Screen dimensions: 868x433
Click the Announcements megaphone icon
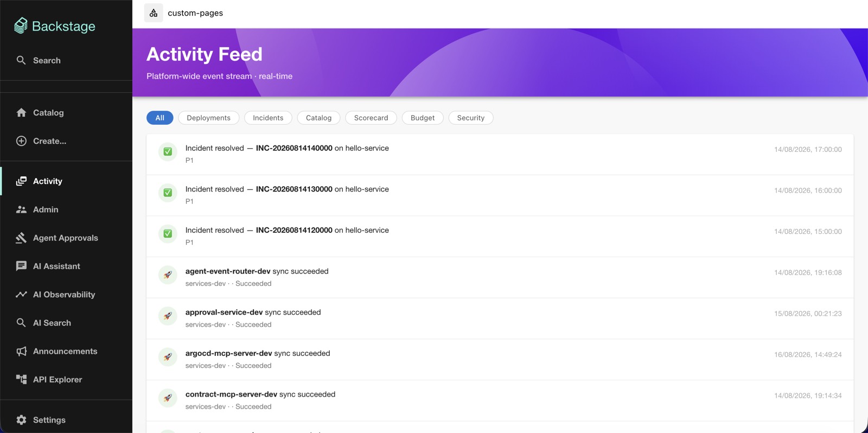click(21, 351)
